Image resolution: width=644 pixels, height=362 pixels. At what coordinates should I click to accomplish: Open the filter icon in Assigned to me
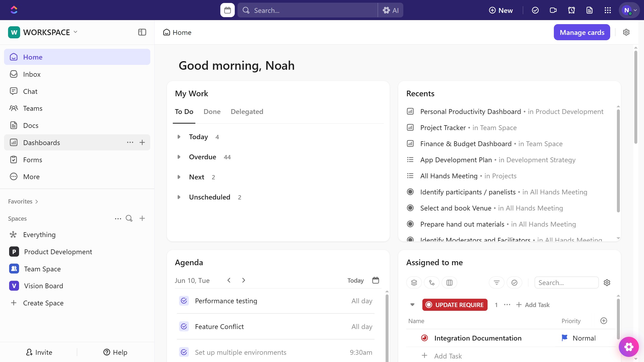point(496,282)
